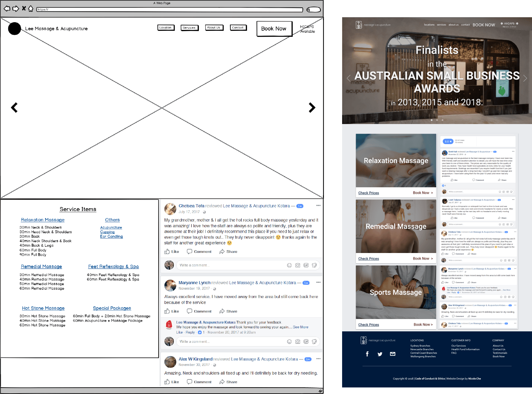Open three-dot menu on Maryanne Lynch review
532x394 pixels.
[x=318, y=282]
